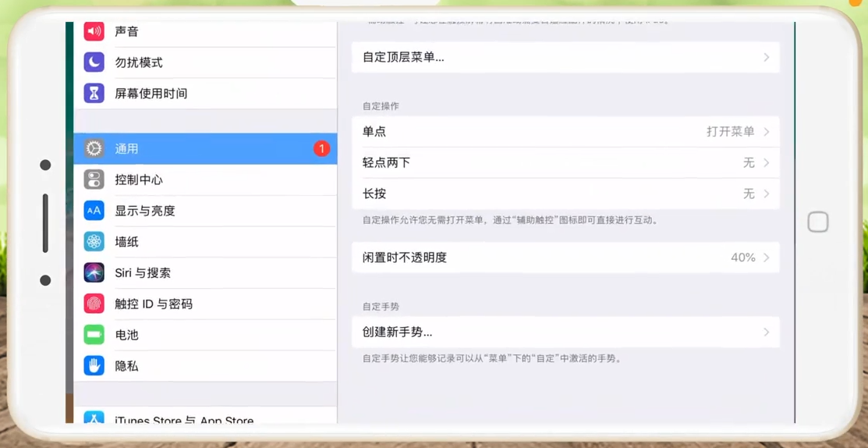
Task: Tap chevron on 轻点两下 row
Action: click(x=767, y=162)
